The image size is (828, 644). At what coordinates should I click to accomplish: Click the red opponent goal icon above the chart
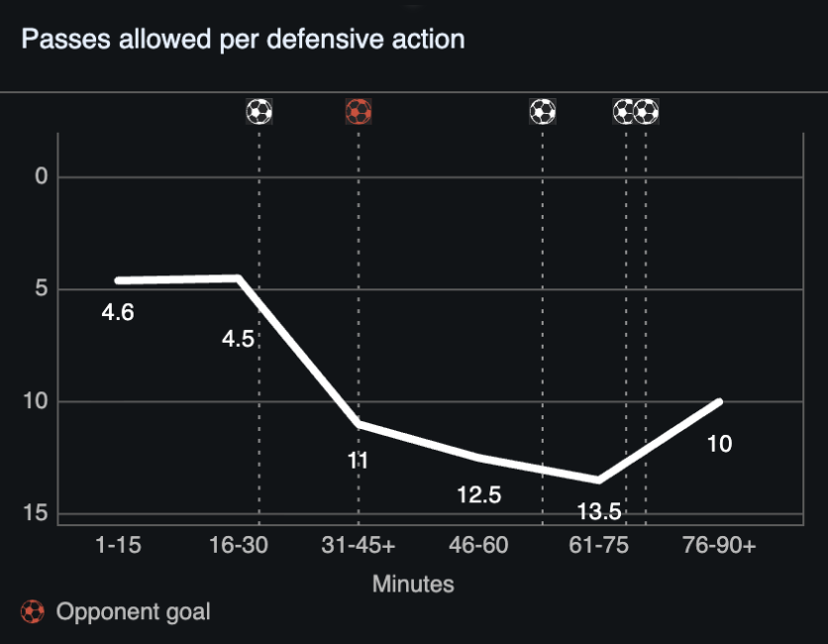click(x=358, y=111)
